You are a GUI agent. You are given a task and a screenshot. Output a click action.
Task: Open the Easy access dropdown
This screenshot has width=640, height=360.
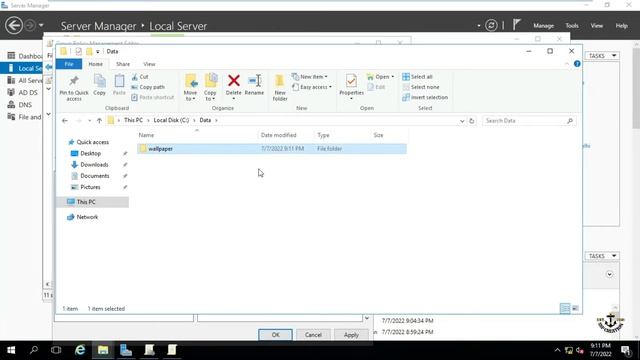(312, 87)
